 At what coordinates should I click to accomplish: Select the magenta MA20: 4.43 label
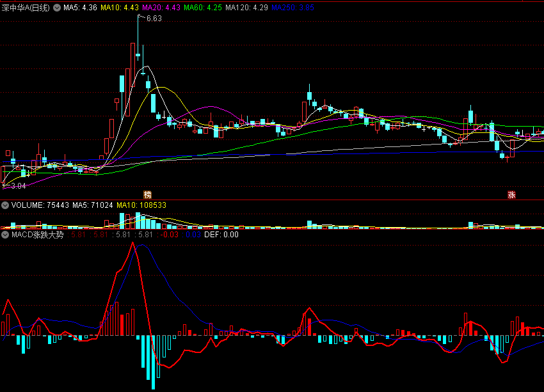coord(161,8)
